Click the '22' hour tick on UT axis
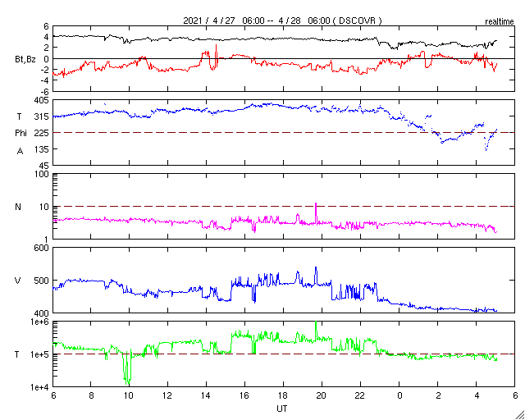The width and height of the screenshot is (525, 420). tap(360, 396)
